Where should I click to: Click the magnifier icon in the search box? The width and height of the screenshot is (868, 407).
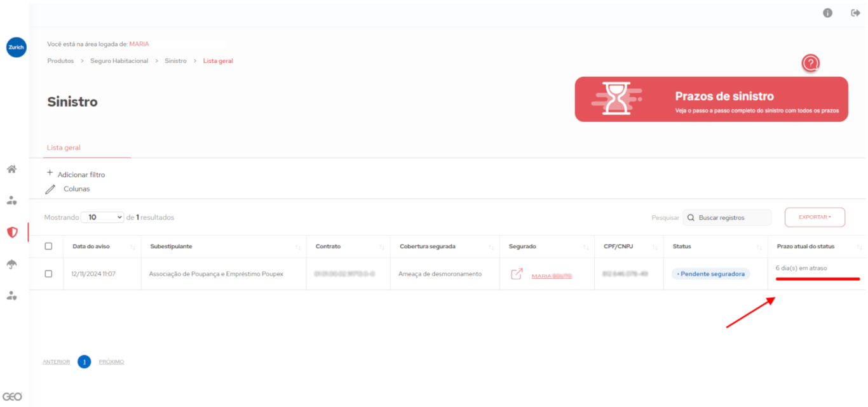[691, 218]
